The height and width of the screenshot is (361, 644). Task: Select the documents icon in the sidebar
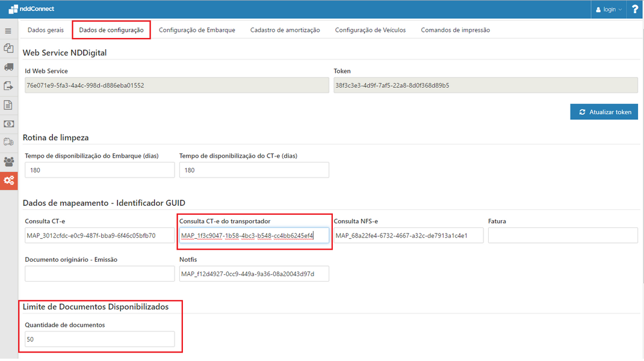coord(8,48)
